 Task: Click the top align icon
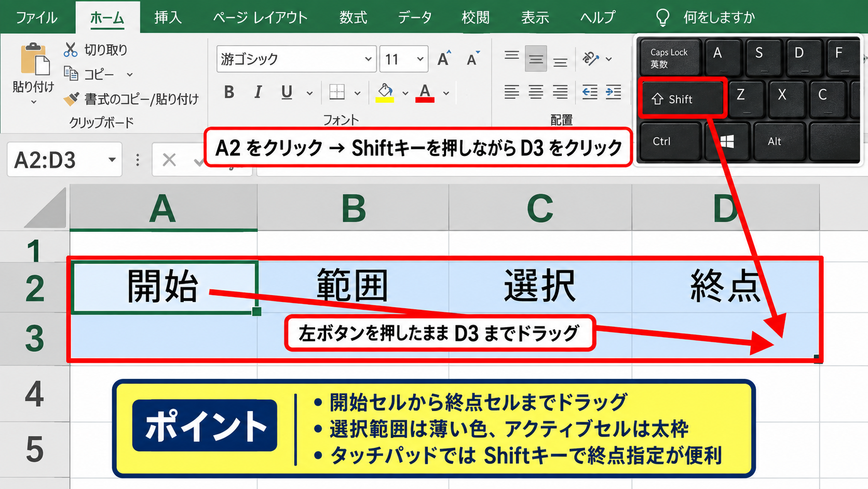[511, 56]
